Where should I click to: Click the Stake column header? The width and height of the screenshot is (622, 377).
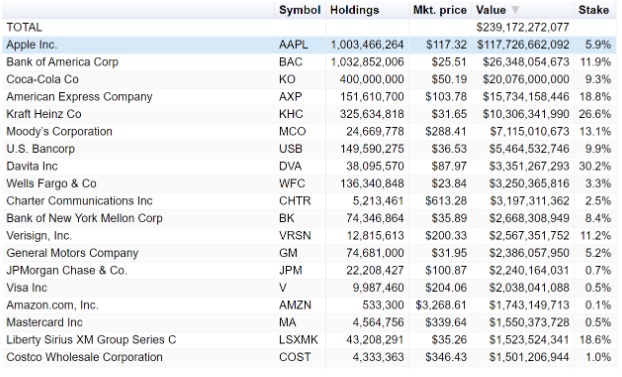(593, 10)
